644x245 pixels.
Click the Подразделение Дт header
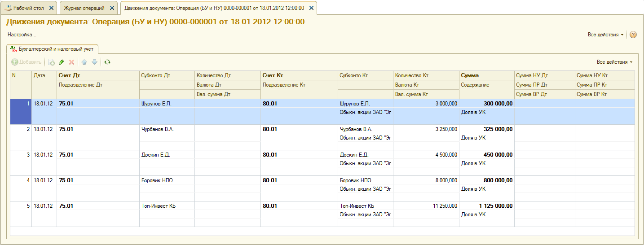coord(98,85)
